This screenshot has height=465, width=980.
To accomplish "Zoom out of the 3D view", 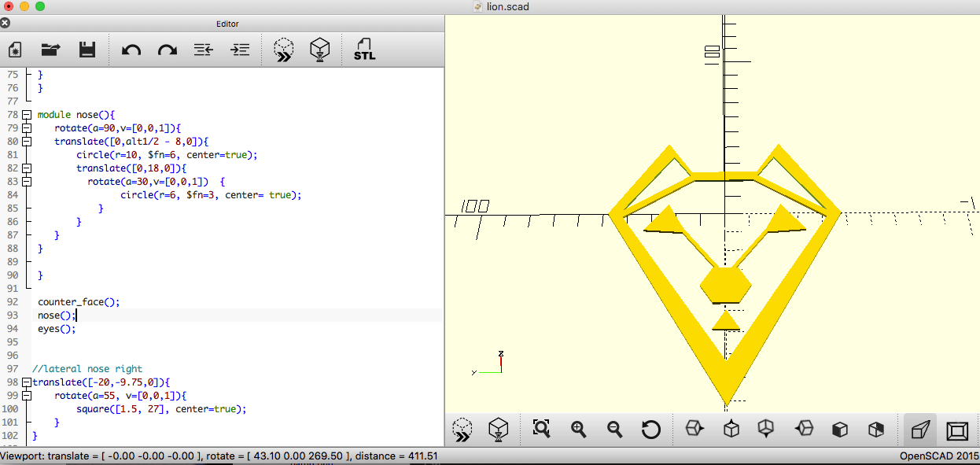I will pos(615,430).
